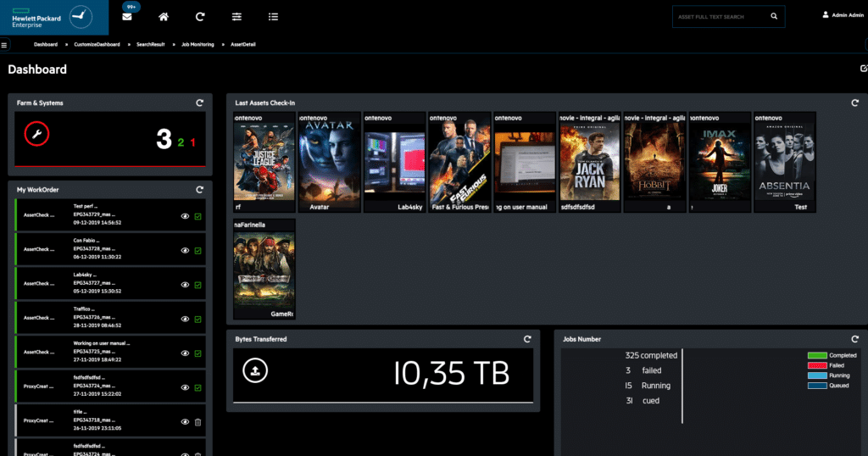The height and width of the screenshot is (456, 868).
Task: Delete the 'title' work order via trash icon
Action: [198, 422]
